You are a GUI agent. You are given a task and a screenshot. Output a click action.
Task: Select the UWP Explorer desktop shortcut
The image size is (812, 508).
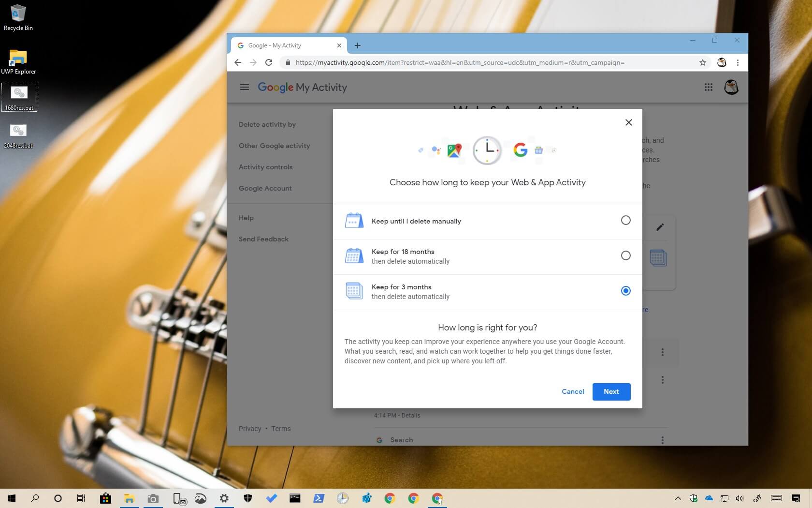click(x=18, y=61)
